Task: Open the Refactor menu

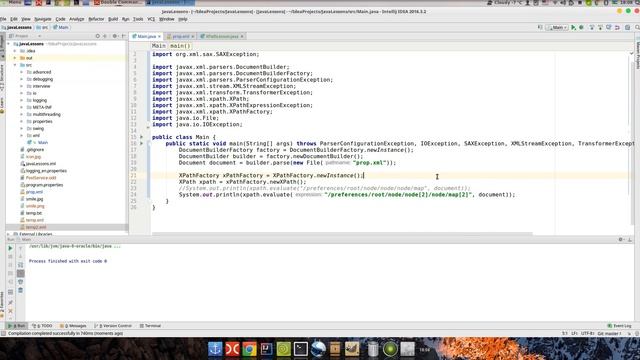Action: [96, 19]
